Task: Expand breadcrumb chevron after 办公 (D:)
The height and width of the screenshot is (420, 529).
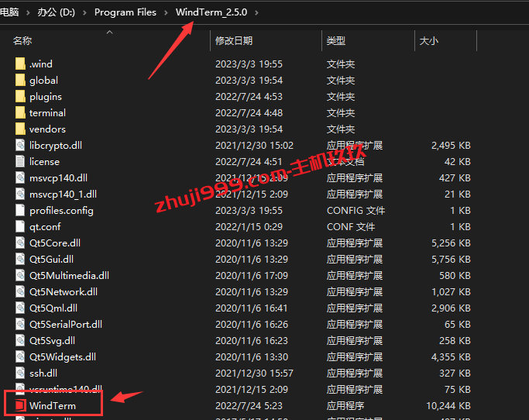Action: [84, 12]
